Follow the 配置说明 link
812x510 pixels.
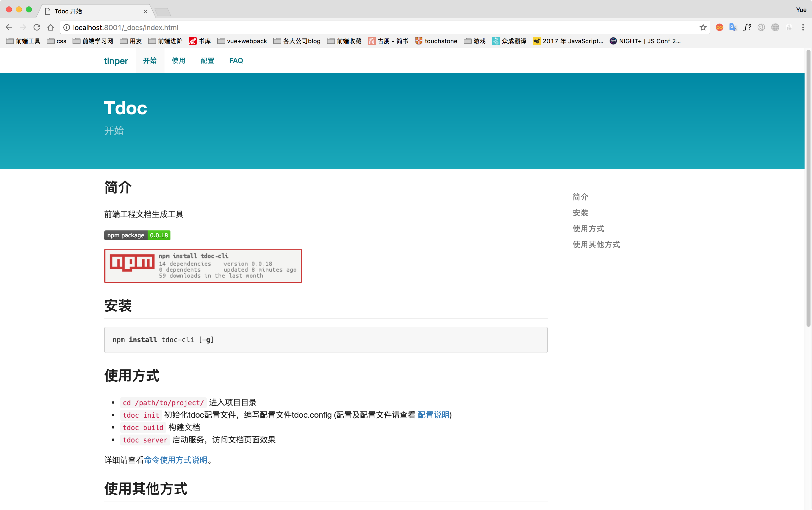(x=433, y=415)
